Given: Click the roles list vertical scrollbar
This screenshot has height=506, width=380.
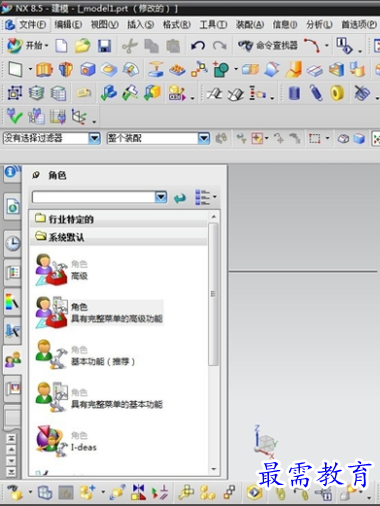Looking at the screenshot, I should 213,294.
